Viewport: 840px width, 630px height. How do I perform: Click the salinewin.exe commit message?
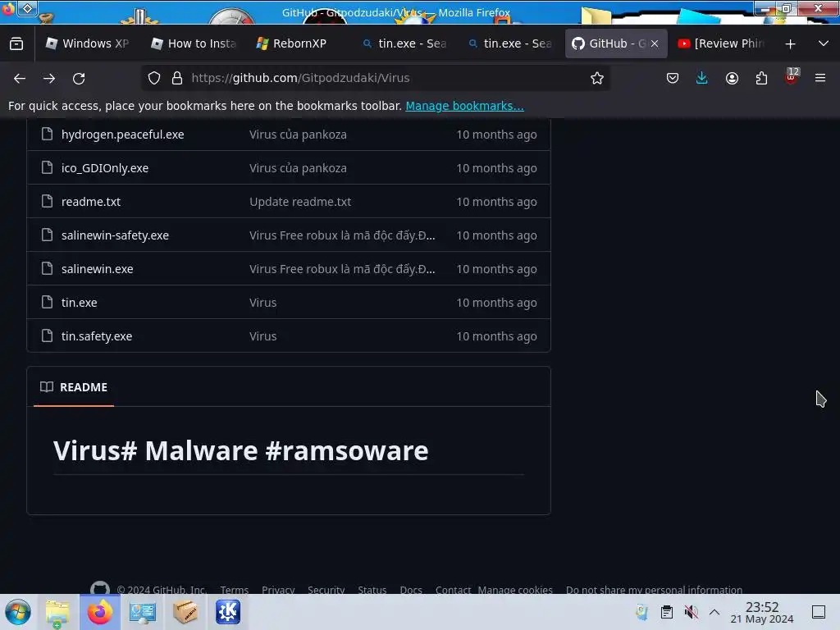[x=342, y=269]
